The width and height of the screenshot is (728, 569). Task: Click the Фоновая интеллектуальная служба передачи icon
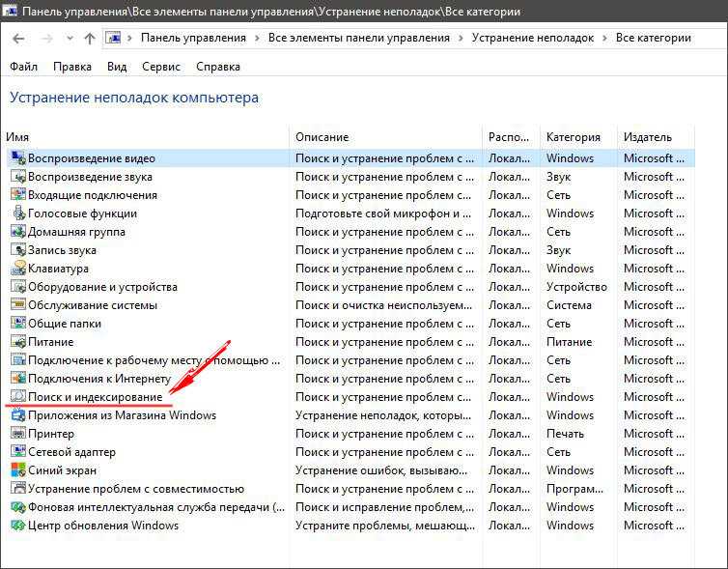point(18,507)
